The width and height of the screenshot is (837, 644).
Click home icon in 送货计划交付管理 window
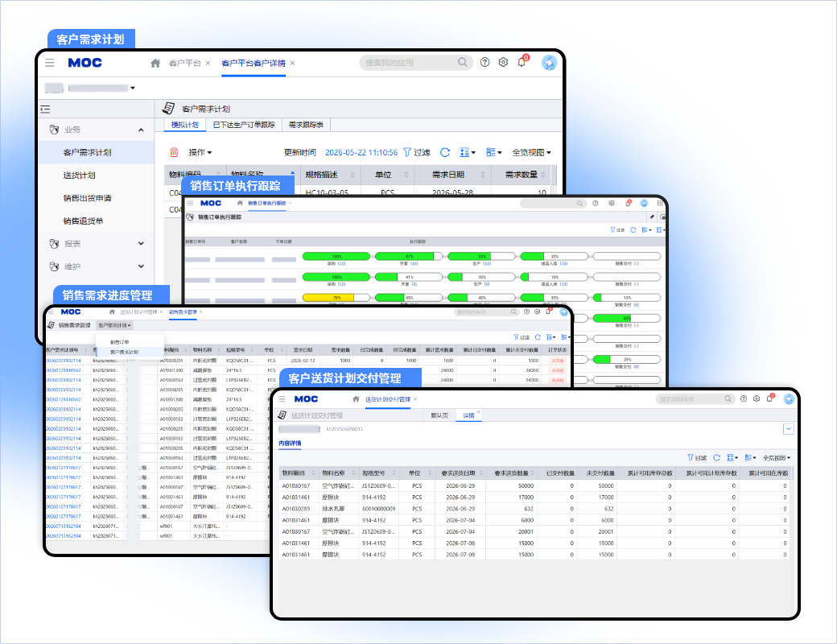[x=356, y=399]
